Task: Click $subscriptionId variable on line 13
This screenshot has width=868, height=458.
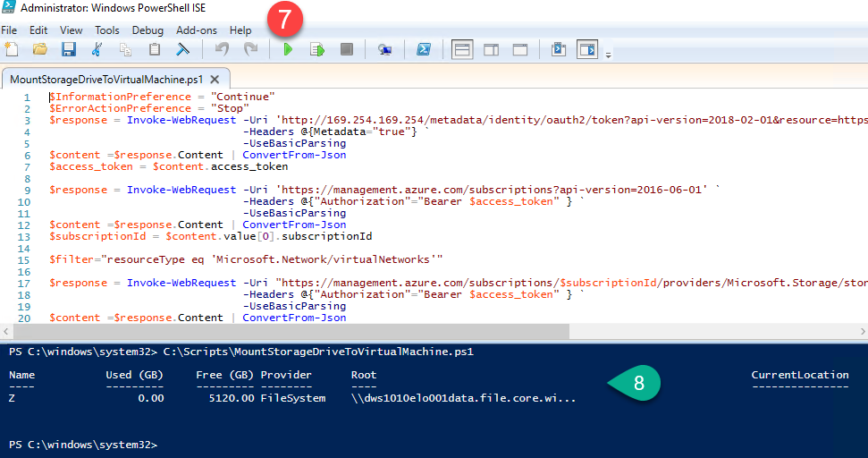Action: [x=97, y=236]
